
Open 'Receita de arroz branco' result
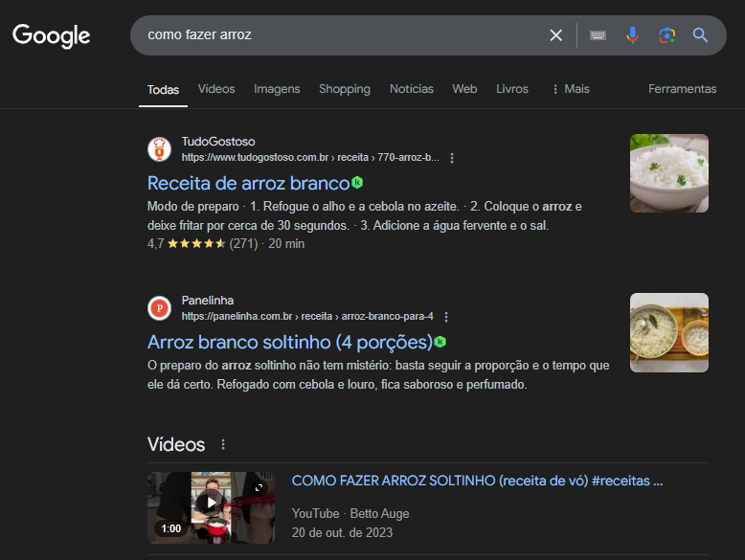point(248,184)
